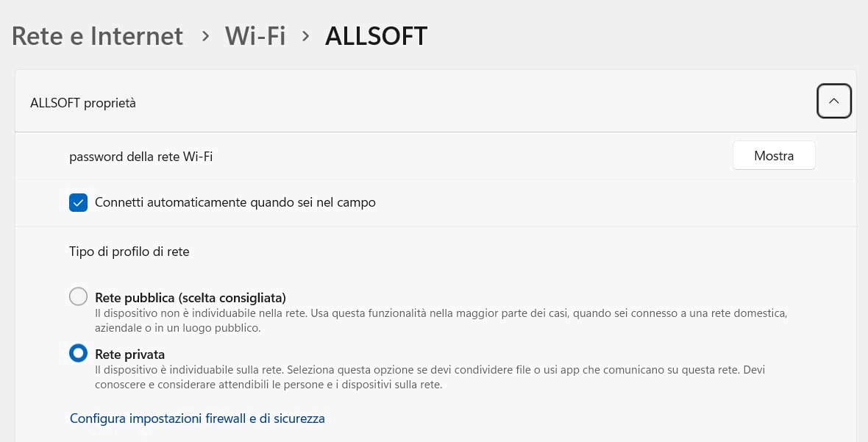Click the Rete privata description paragraph
Screen dimensions: 868x442
pos(430,377)
